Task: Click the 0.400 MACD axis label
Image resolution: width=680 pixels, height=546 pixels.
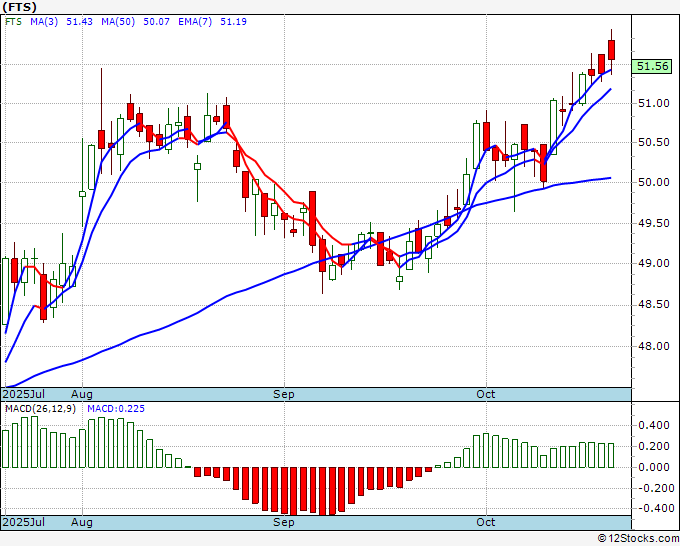Action: click(x=654, y=425)
